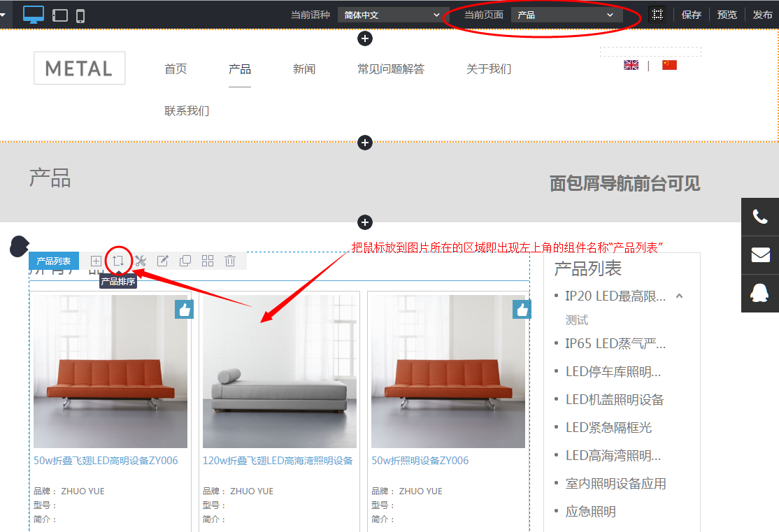
Task: Toggle the thumbs-up badge on the third product
Action: 522,308
